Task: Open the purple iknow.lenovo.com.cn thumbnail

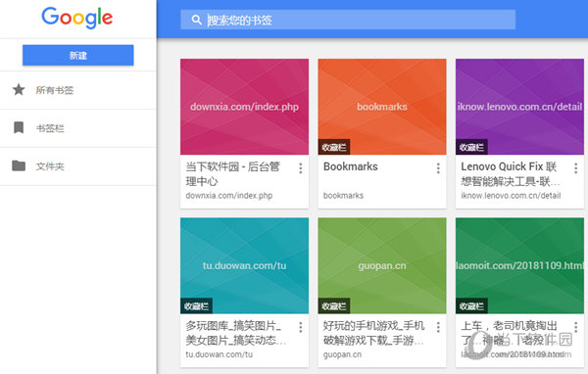Action: point(519,107)
